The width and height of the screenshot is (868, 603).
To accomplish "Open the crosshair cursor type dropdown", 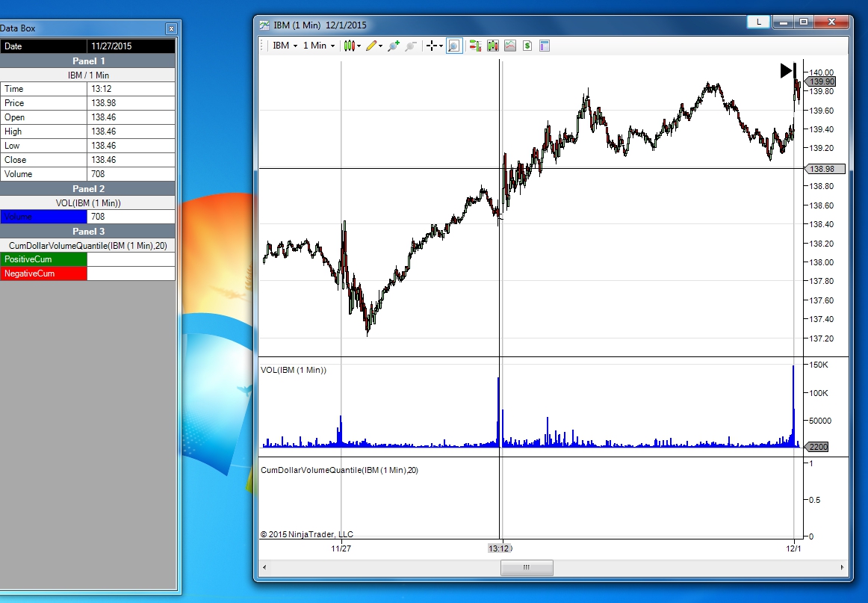I will tap(435, 46).
